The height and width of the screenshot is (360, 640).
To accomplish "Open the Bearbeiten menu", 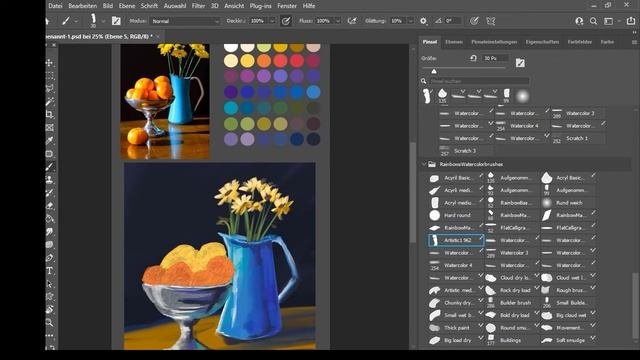I will coord(82,6).
